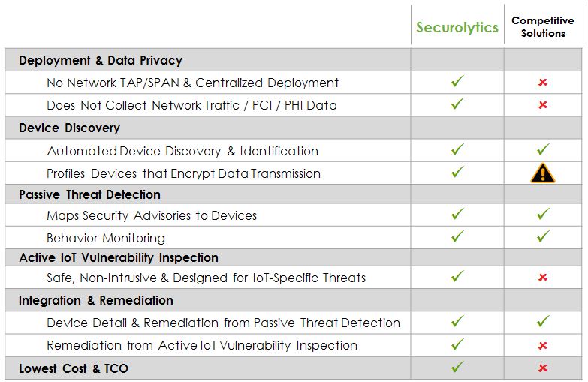This screenshot has height=382, width=588.
Task: Click red X in Lowest Cost & TCO row
Action: coord(543,368)
